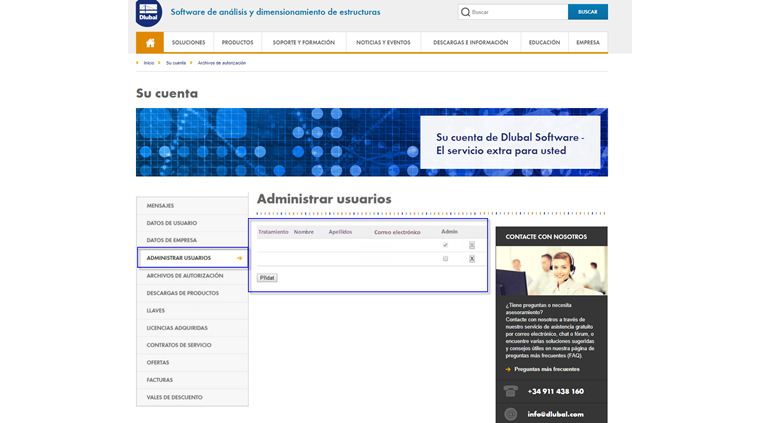Open Mensajes in the sidebar

coord(192,205)
